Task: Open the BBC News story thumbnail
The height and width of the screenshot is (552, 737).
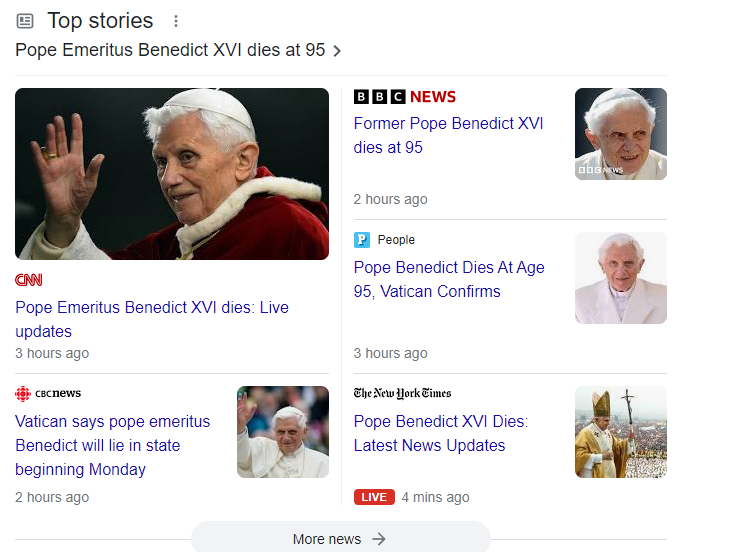Action: pyautogui.click(x=621, y=134)
